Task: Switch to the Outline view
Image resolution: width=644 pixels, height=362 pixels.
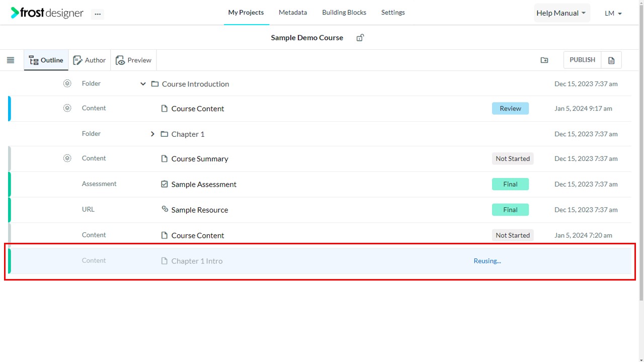Action: tap(46, 60)
